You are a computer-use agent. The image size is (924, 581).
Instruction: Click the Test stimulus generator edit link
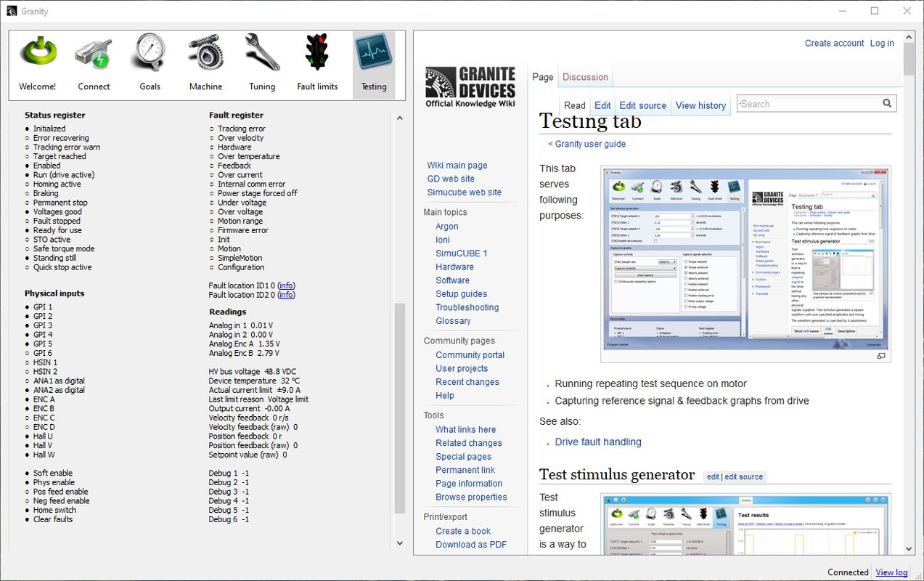point(714,477)
